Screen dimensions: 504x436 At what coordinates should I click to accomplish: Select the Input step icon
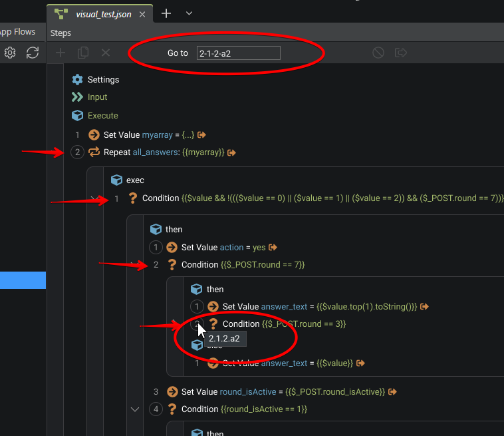click(x=77, y=97)
